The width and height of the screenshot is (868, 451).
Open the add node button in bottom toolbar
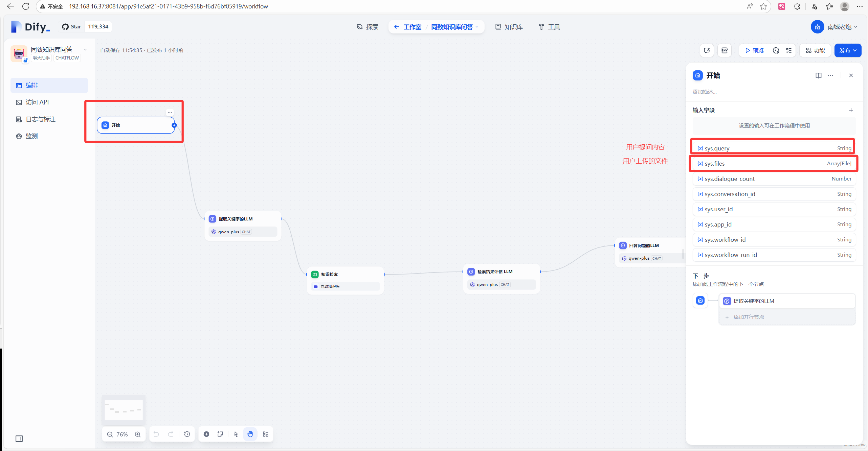tap(206, 434)
